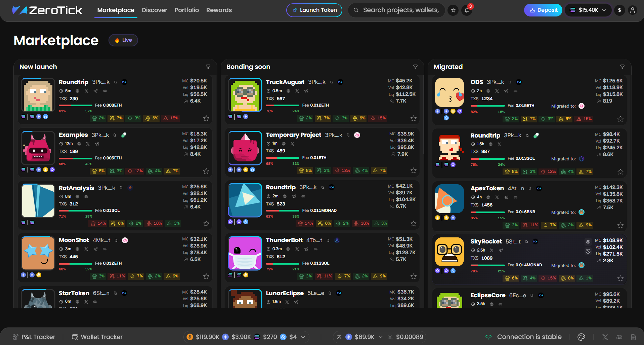Copy TruckAugust contract address

(331, 82)
